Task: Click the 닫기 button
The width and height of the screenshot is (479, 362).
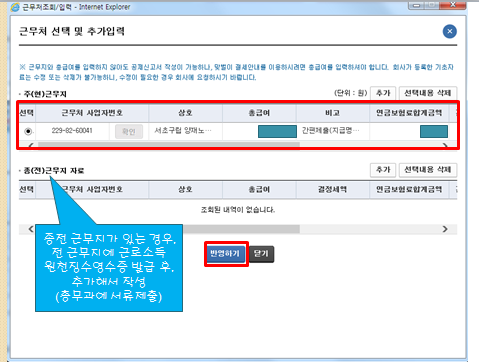Action: pyautogui.click(x=261, y=254)
